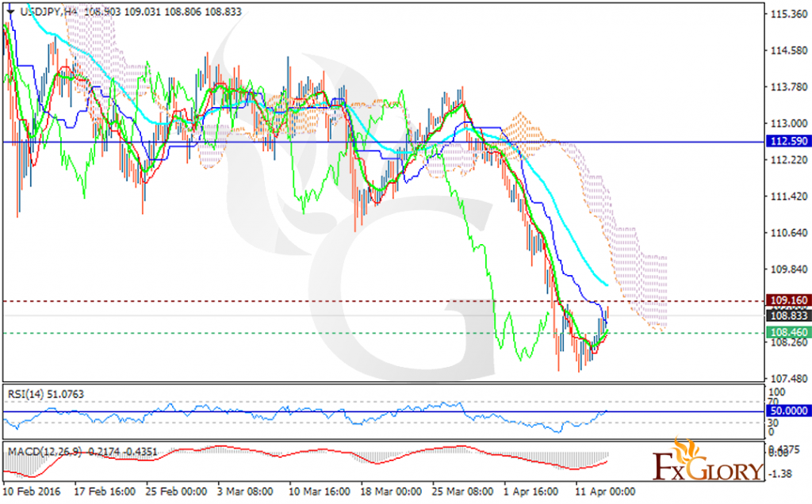Click the 108.260 price axis value
The width and height of the screenshot is (812, 504).
coord(789,342)
